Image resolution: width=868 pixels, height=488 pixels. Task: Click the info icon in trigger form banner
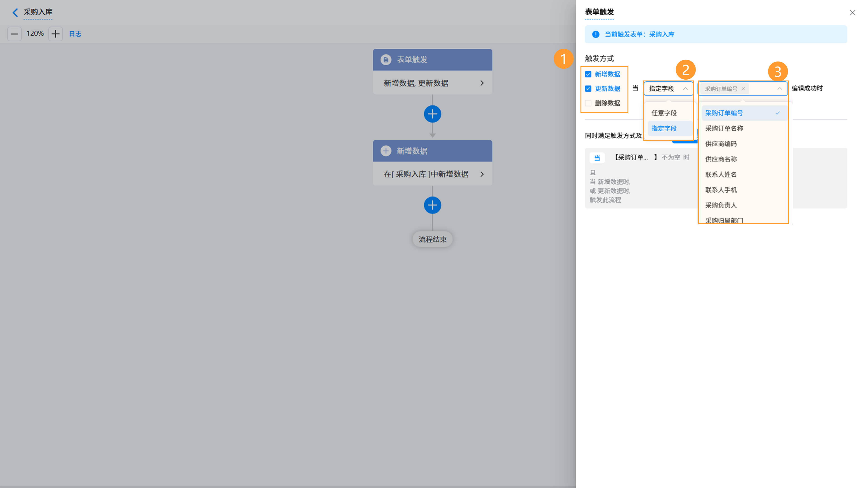[x=595, y=34]
